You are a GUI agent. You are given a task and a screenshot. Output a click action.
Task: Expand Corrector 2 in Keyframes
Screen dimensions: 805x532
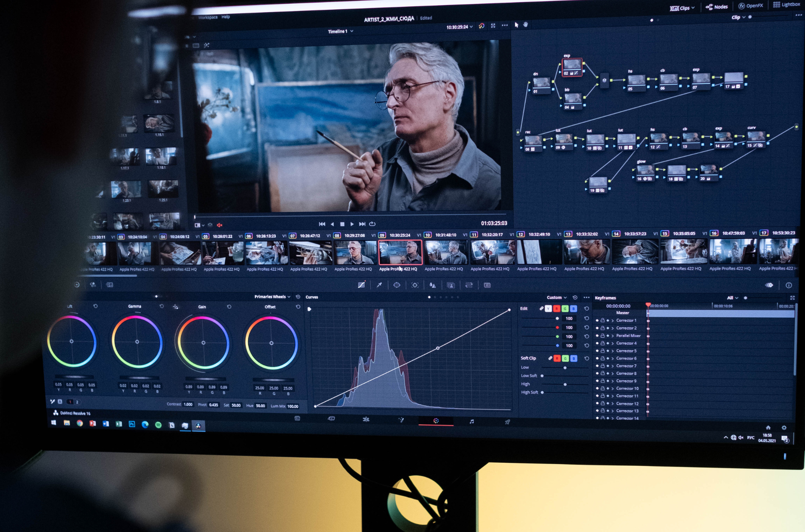(613, 328)
